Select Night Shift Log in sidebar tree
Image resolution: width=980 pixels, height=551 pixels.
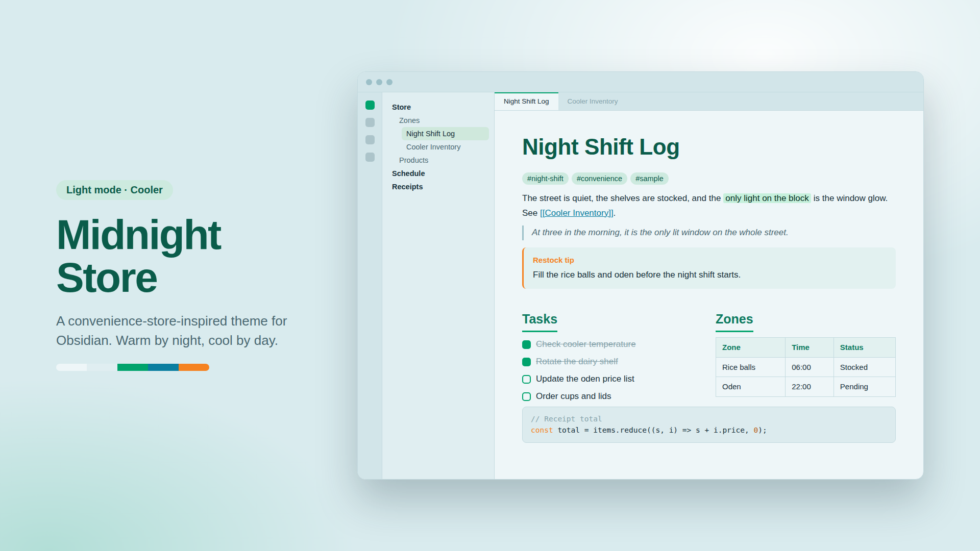445,134
